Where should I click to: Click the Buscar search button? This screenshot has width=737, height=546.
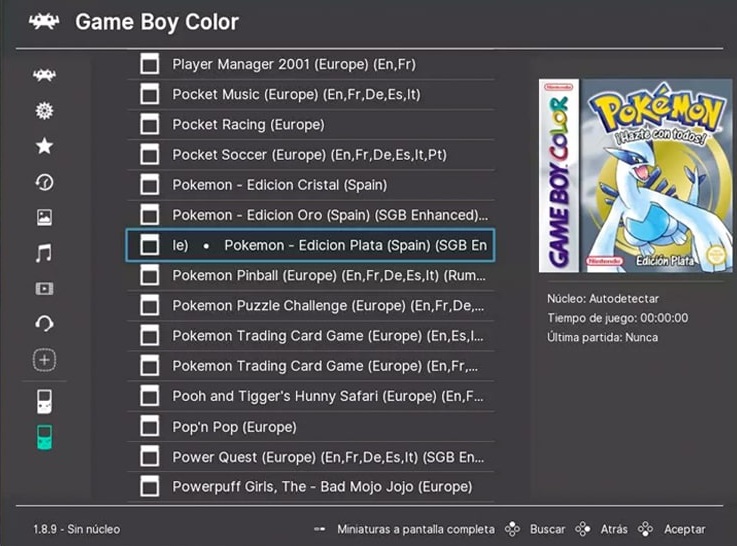tap(547, 529)
